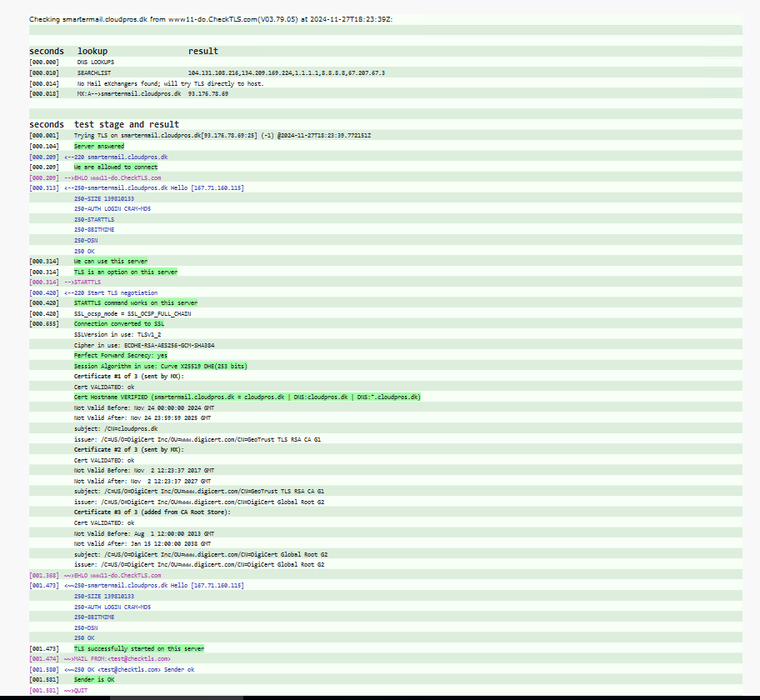Click the 'DNS LOOKUPS' row
Viewport: 760px width, 700px height.
(96, 62)
